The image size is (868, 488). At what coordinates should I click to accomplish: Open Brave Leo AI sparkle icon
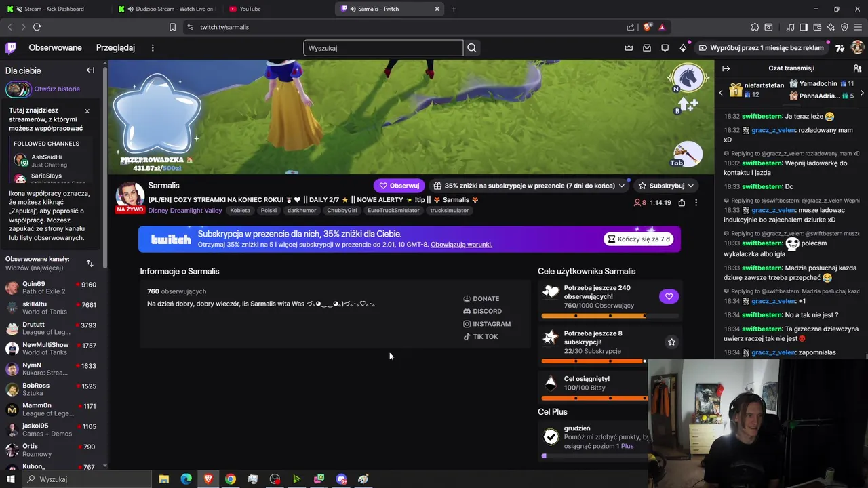tap(831, 27)
